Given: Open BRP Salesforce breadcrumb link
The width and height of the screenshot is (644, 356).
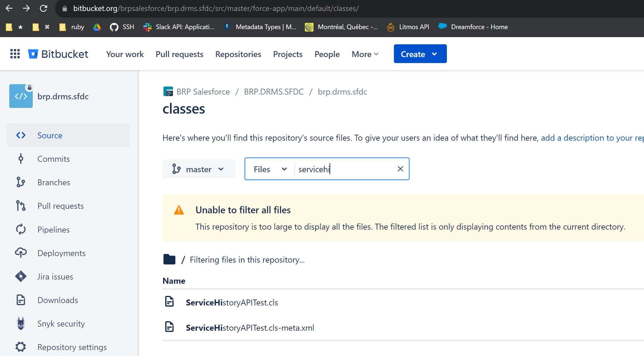Looking at the screenshot, I should click(x=203, y=92).
